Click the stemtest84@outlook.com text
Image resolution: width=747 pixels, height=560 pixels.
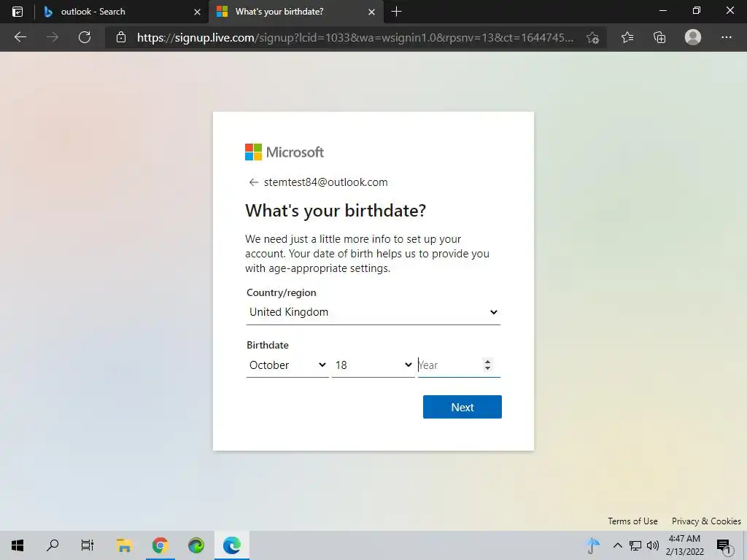pyautogui.click(x=326, y=182)
